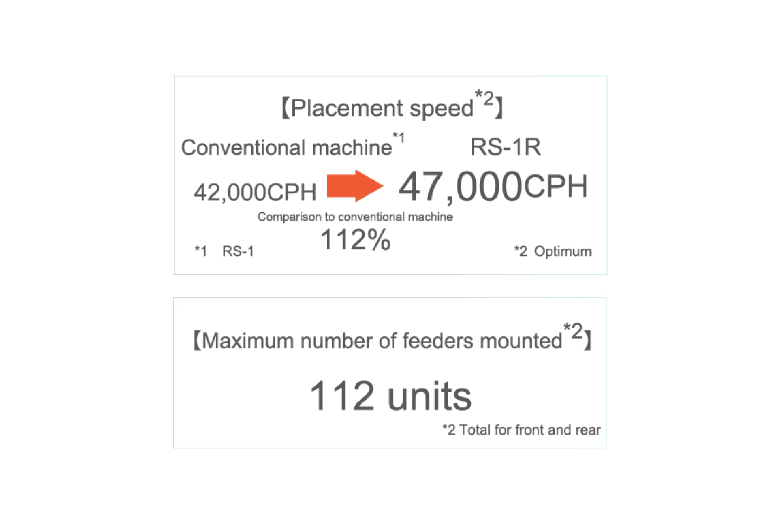
Task: Click the RS-1R label
Action: 505,147
